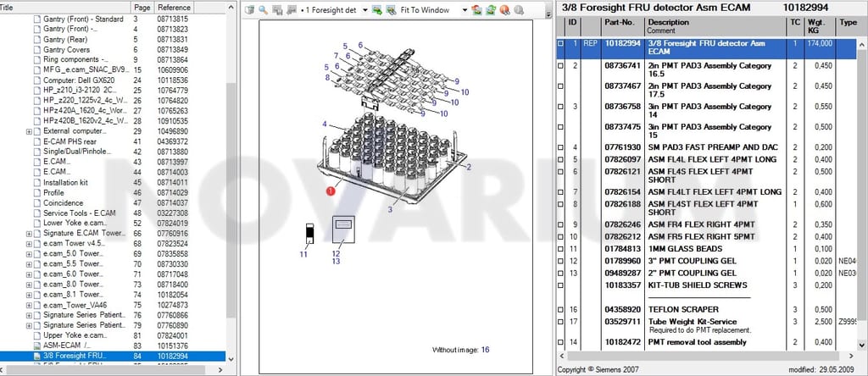
Task: Click the image zoom-search icon before Fit To Window
Action: tap(391, 10)
